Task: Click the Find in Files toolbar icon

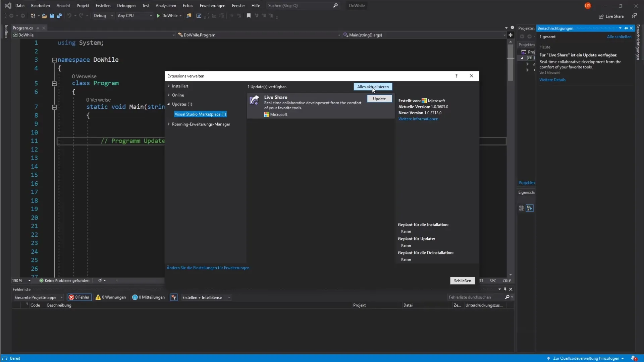Action: pyautogui.click(x=189, y=16)
